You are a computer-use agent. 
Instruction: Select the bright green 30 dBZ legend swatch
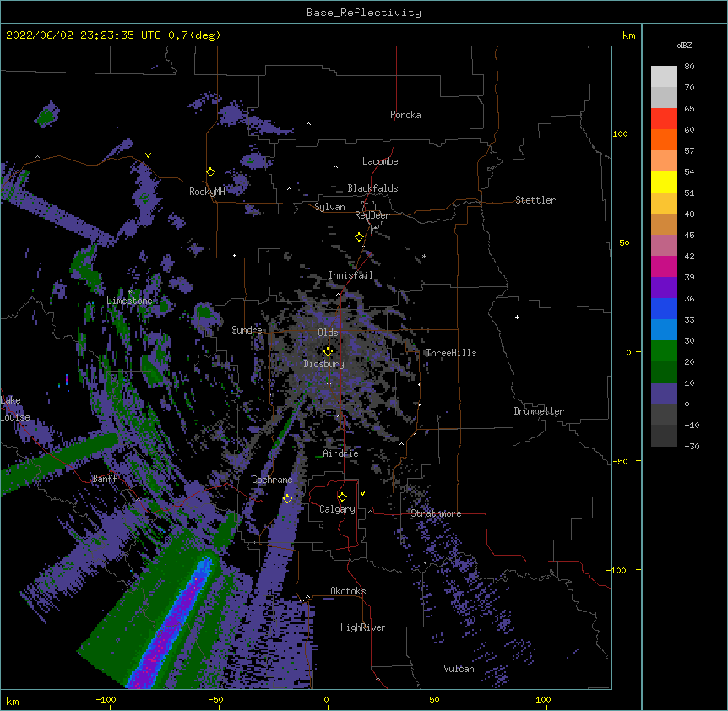(x=664, y=351)
